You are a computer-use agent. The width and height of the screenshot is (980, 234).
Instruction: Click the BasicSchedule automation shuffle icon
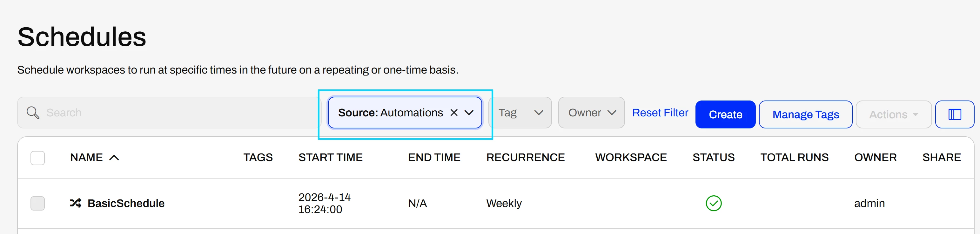(76, 203)
